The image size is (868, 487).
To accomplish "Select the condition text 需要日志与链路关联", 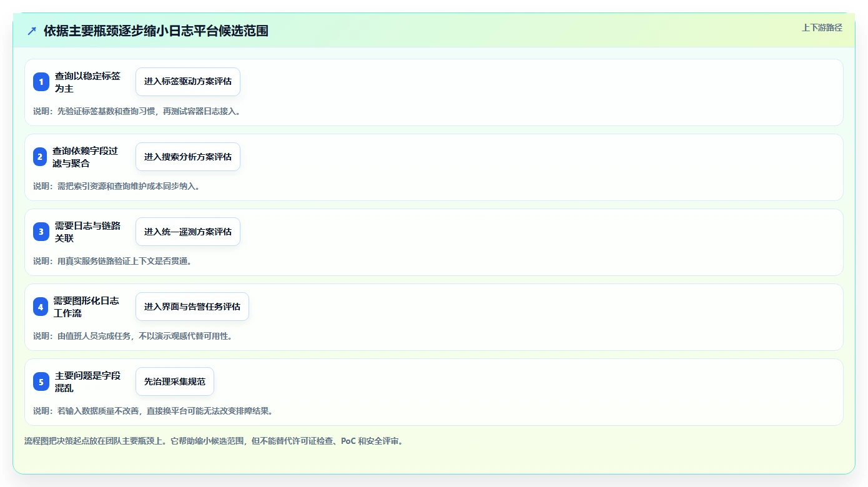I will pos(88,232).
